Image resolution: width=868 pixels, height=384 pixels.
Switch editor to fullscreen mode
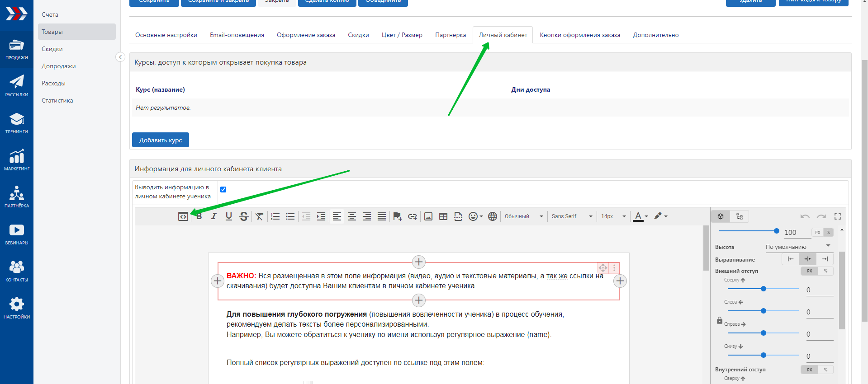[x=838, y=216]
